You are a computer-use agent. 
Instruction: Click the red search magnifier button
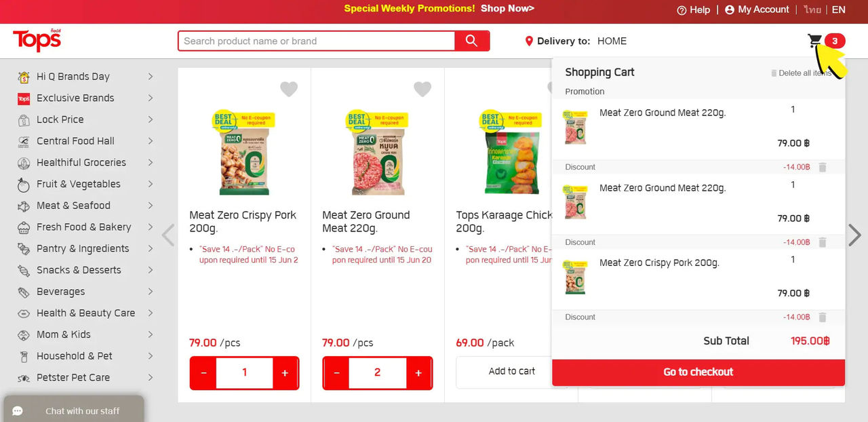tap(472, 41)
